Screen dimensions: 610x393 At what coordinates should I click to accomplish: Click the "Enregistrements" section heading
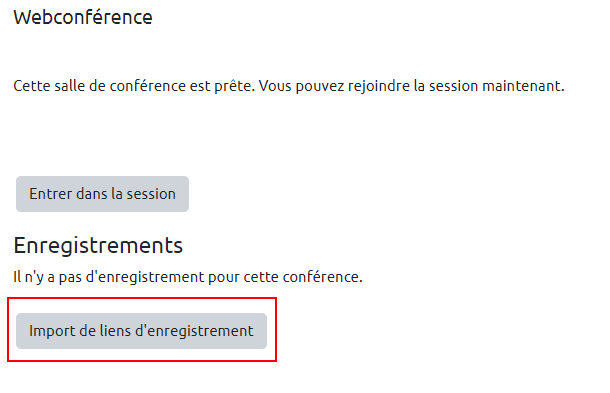(98, 245)
